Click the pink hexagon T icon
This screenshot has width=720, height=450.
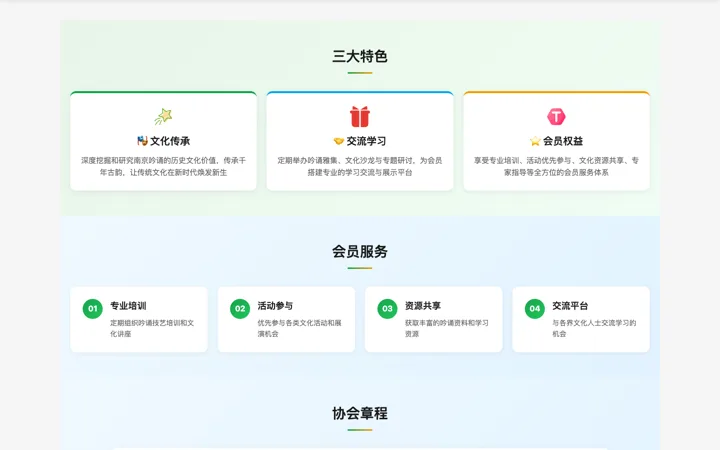[556, 117]
